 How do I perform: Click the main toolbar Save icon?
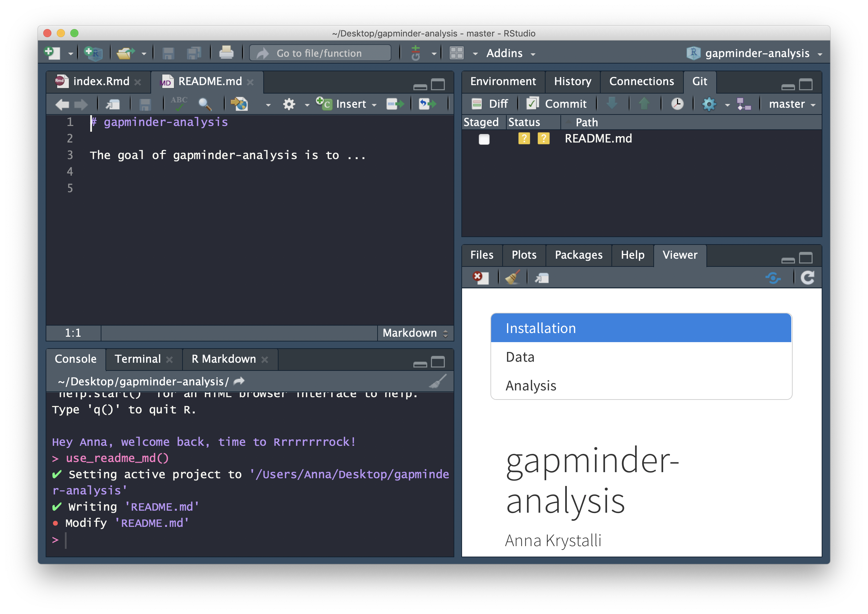(168, 53)
